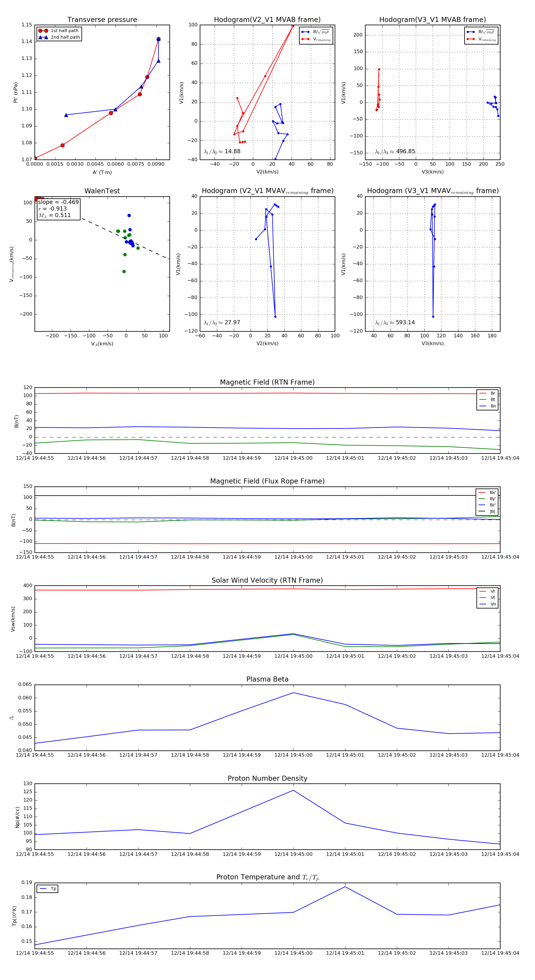Click the 'Vn' legend entry
The image size is (535, 980).
(x=488, y=604)
